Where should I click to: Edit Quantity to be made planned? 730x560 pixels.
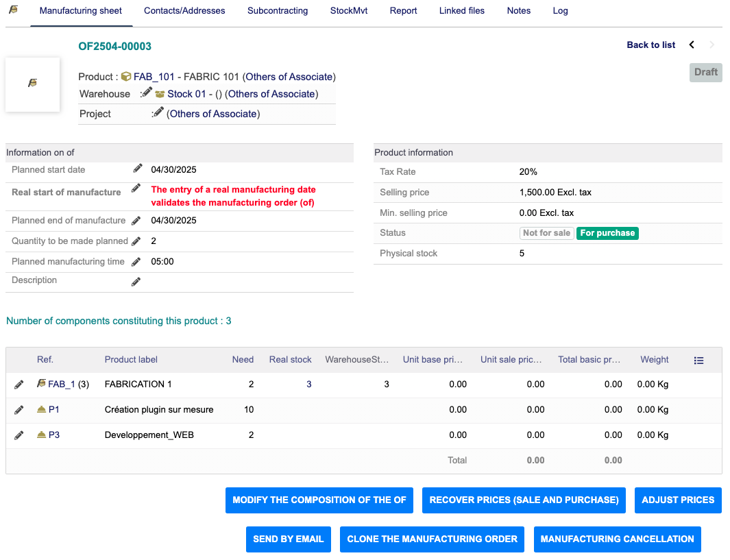click(x=136, y=241)
